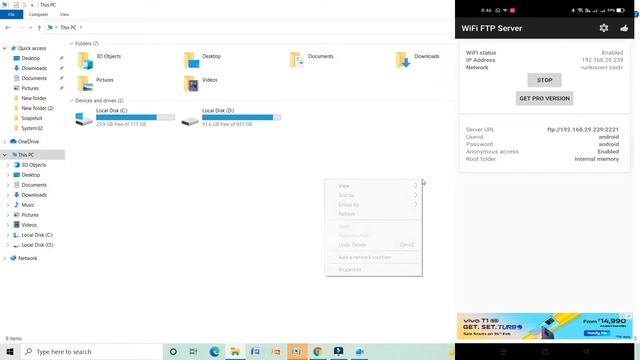640x360 pixels.
Task: Select New folder (2) in Quick access
Action: pyautogui.click(x=37, y=108)
